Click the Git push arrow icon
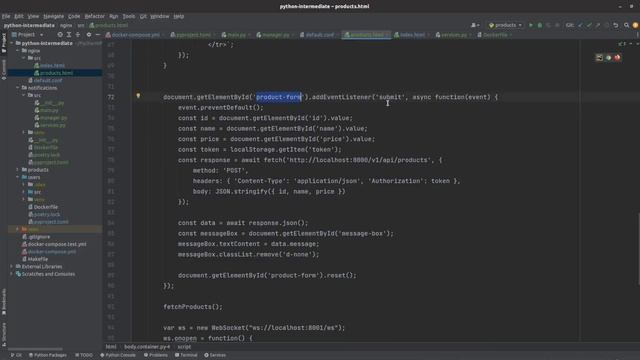Image resolution: width=640 pixels, height=360 pixels. point(598,25)
